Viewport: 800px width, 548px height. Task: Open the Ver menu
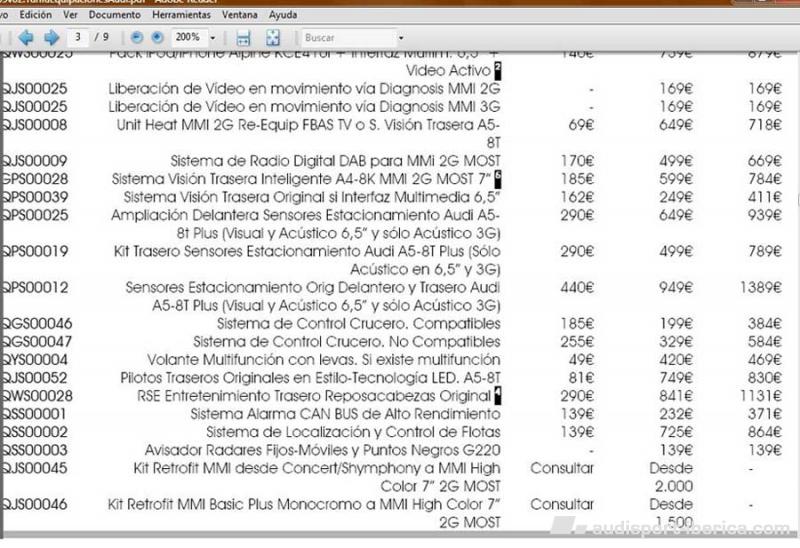[x=70, y=15]
